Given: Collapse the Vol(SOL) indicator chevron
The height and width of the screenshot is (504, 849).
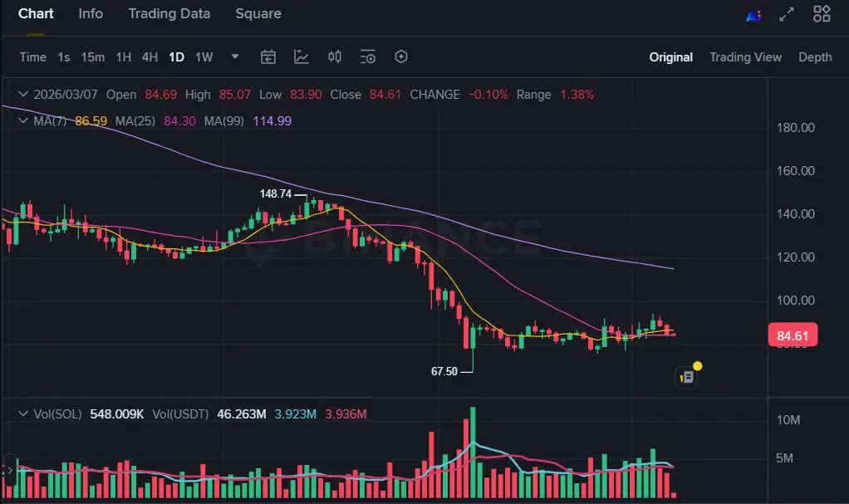Looking at the screenshot, I should click(x=23, y=413).
